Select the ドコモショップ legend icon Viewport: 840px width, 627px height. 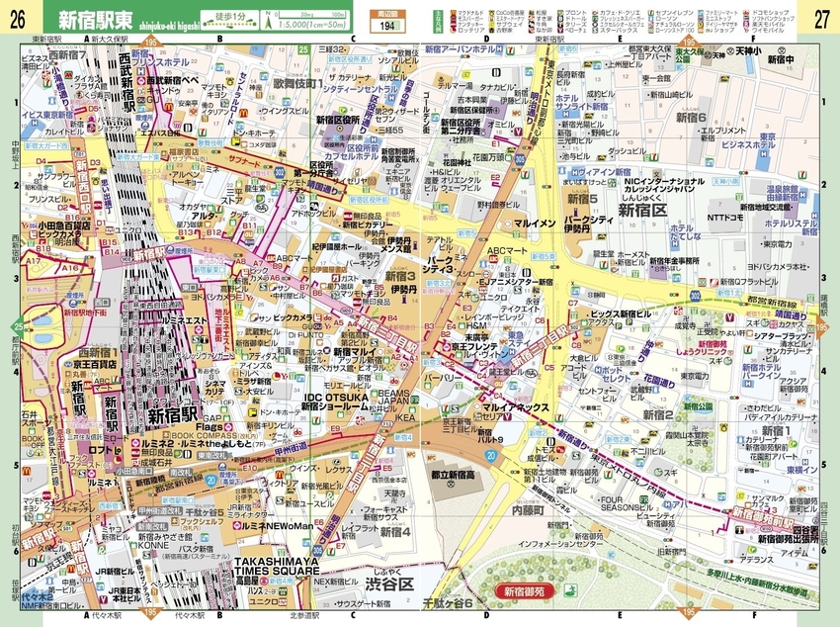point(746,12)
